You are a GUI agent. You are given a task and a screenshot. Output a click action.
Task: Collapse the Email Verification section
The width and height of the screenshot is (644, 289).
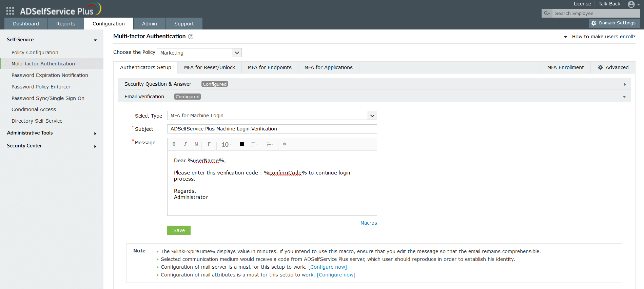374,97
